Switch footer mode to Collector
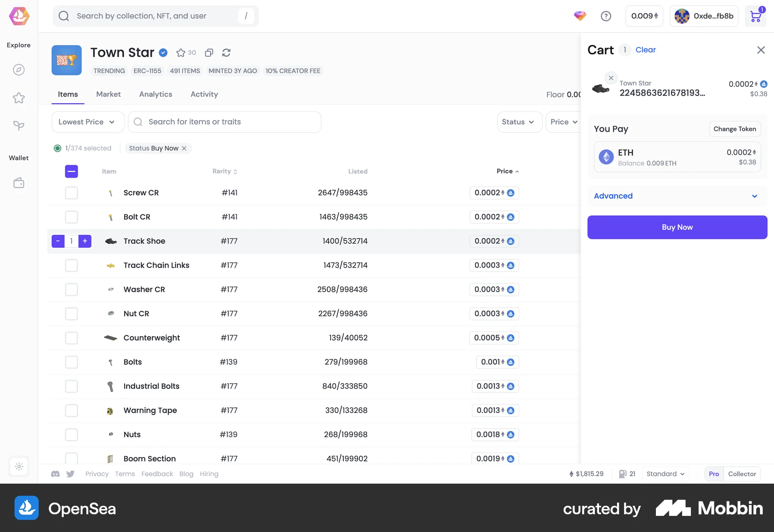Viewport: 774px width, 532px height. tap(742, 474)
